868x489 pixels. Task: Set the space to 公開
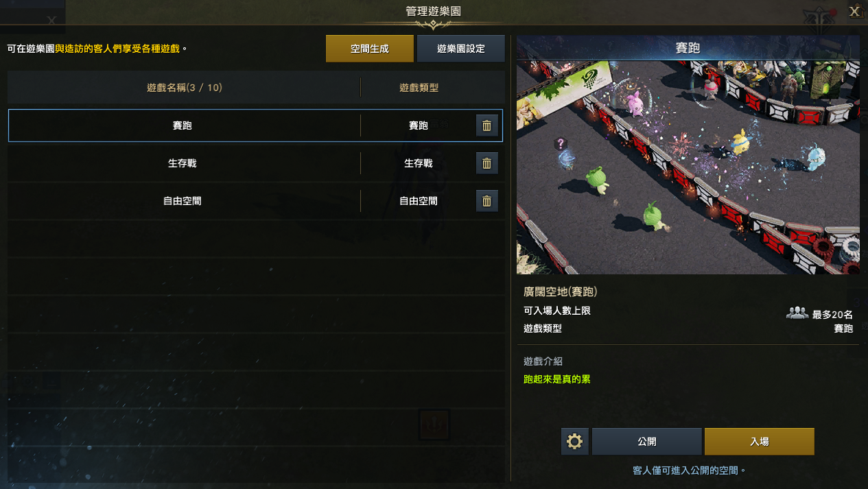[647, 442]
